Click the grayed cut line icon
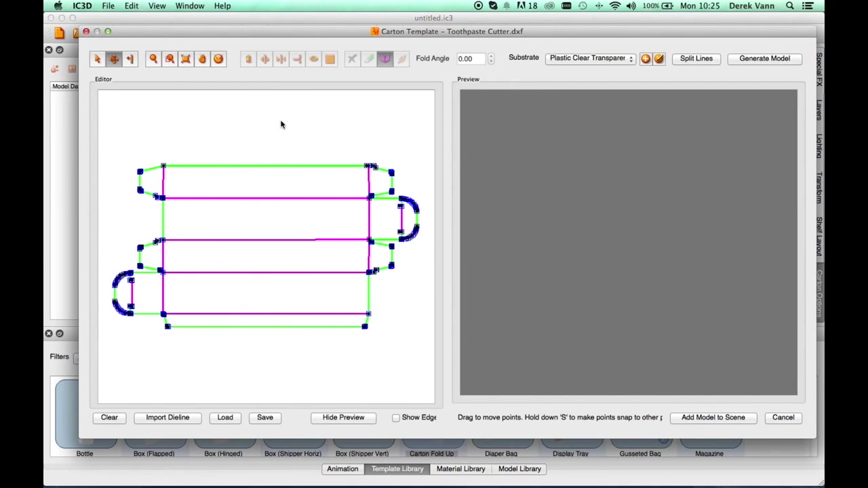 [x=352, y=59]
